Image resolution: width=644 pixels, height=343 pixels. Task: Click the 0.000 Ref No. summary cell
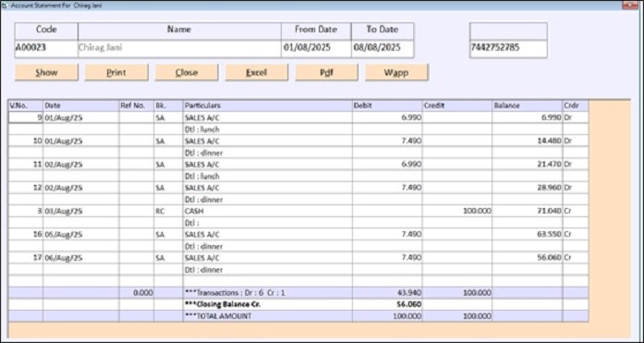tap(137, 293)
